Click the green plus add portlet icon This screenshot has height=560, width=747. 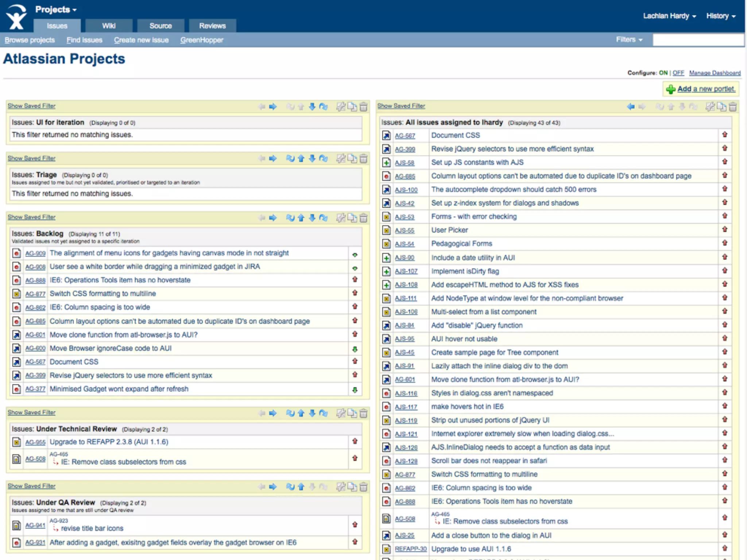pyautogui.click(x=670, y=89)
